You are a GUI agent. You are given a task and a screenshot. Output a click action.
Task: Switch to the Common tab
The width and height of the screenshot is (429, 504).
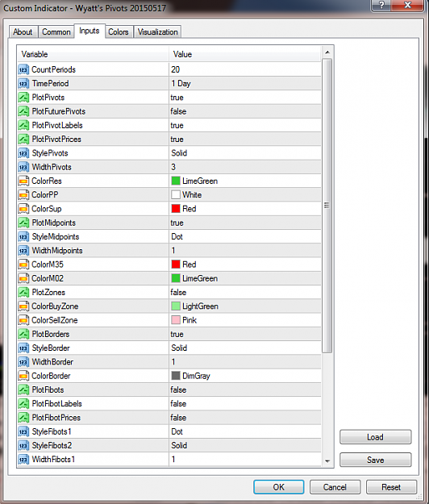[x=56, y=31]
